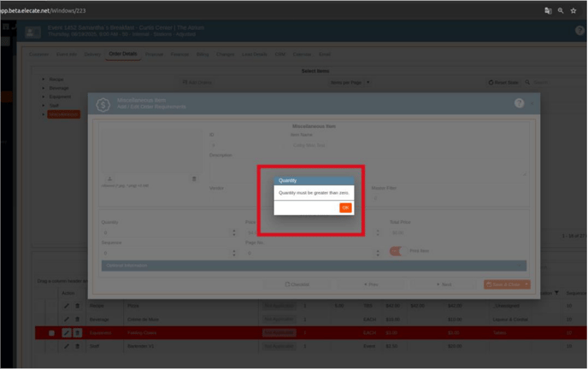Screen dimensions: 588x369
Task: Click the browser zoom magnifier icon
Action: click(561, 10)
